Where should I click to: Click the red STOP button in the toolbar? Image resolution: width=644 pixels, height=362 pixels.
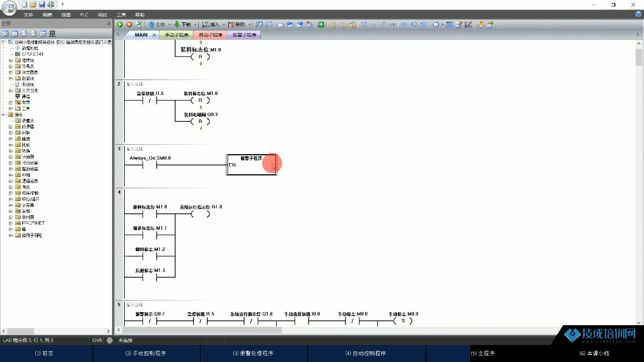tap(129, 25)
